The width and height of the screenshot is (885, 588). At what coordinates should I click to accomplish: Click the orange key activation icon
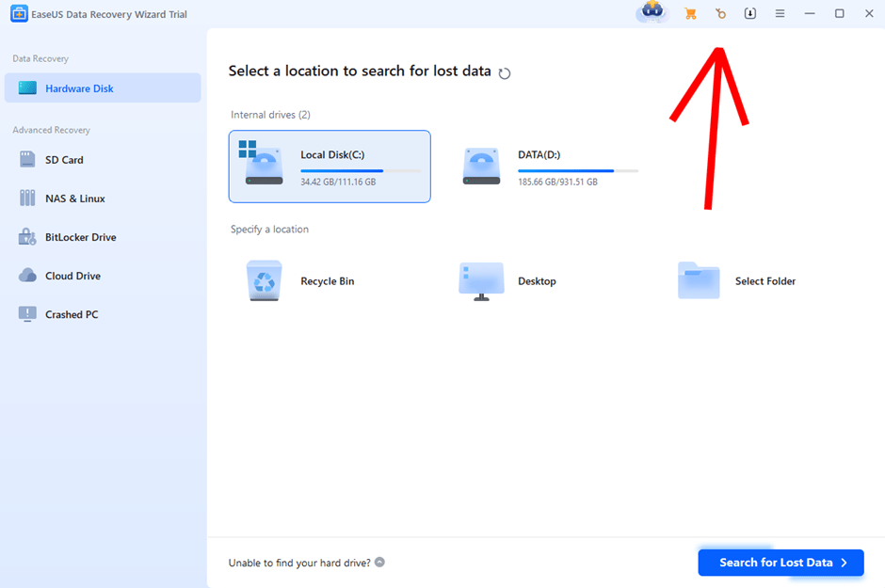(720, 13)
